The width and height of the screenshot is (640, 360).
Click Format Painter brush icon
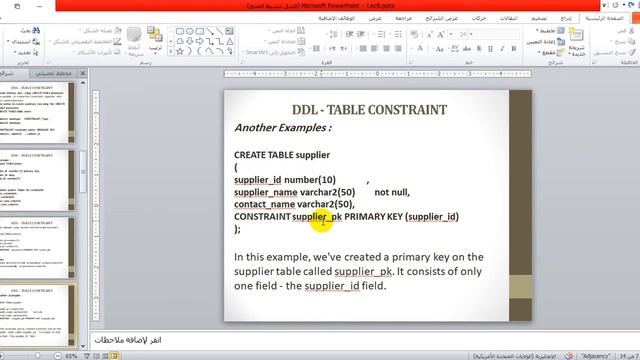631,53
